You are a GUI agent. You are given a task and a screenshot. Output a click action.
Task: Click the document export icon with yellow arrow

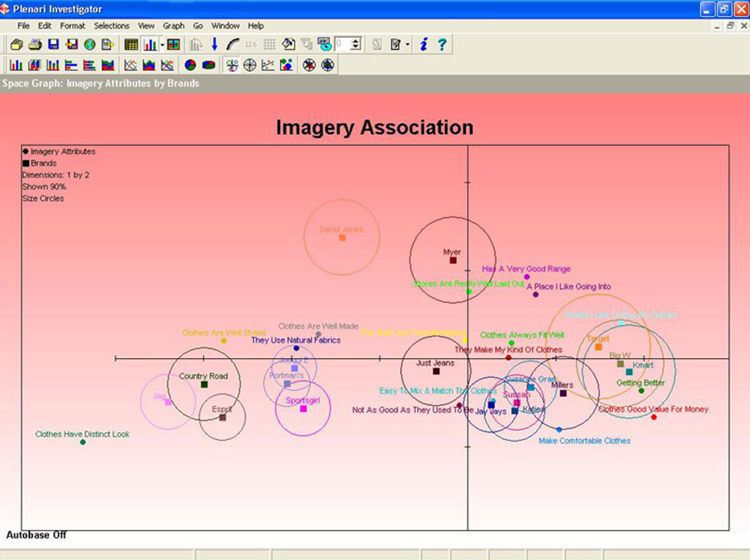[x=108, y=44]
